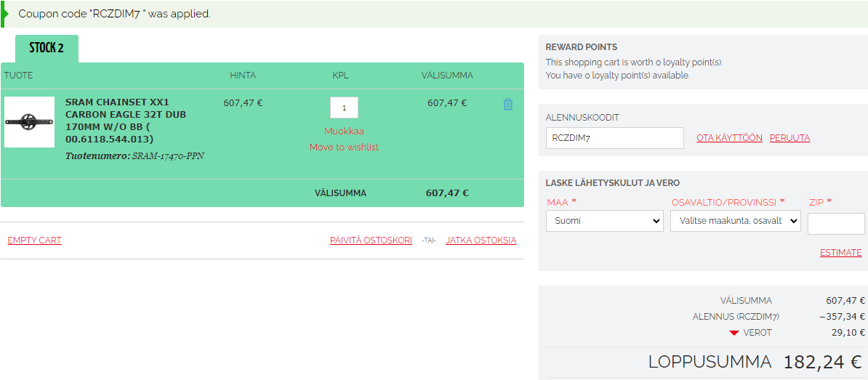Continue shopping via Jatka ostoksia
This screenshot has height=380, width=868.
pos(481,240)
